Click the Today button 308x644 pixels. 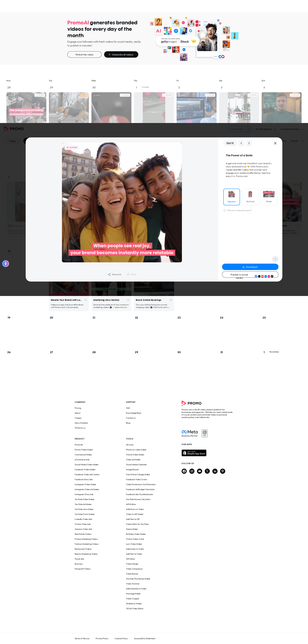[x=12, y=141]
